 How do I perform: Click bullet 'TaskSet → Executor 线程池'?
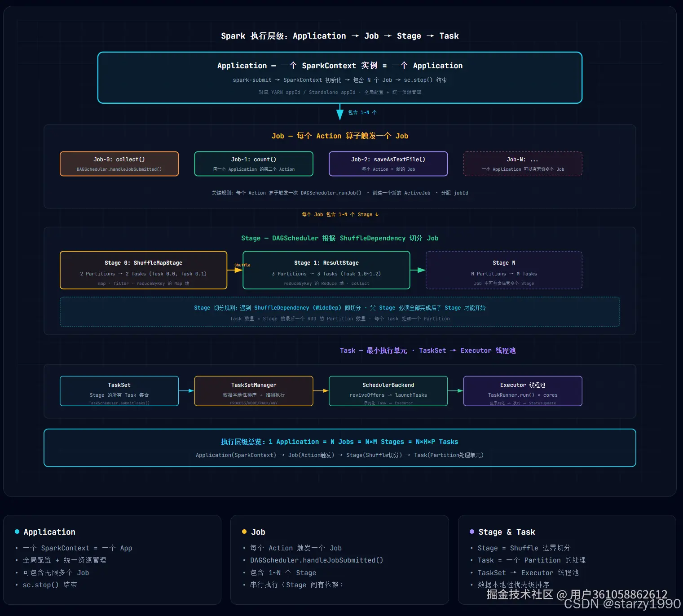[528, 573]
